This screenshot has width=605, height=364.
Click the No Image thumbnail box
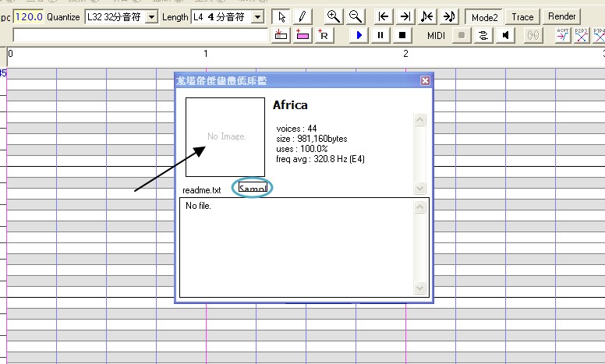pyautogui.click(x=225, y=137)
